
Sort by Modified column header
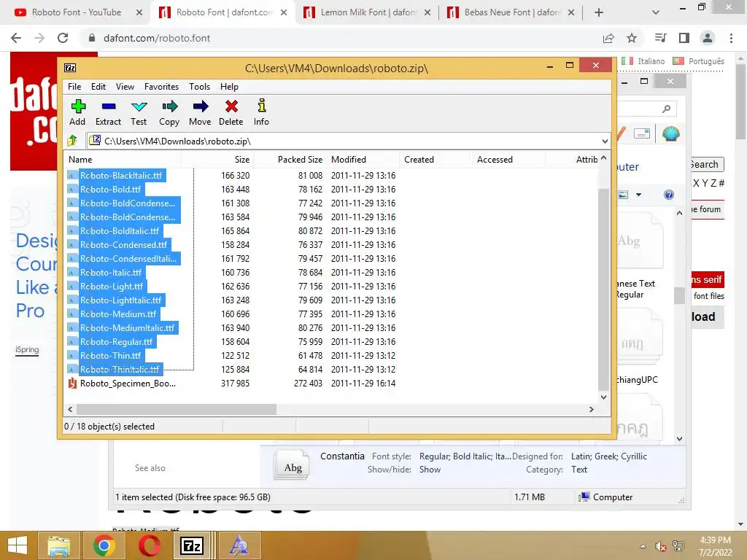pos(363,160)
